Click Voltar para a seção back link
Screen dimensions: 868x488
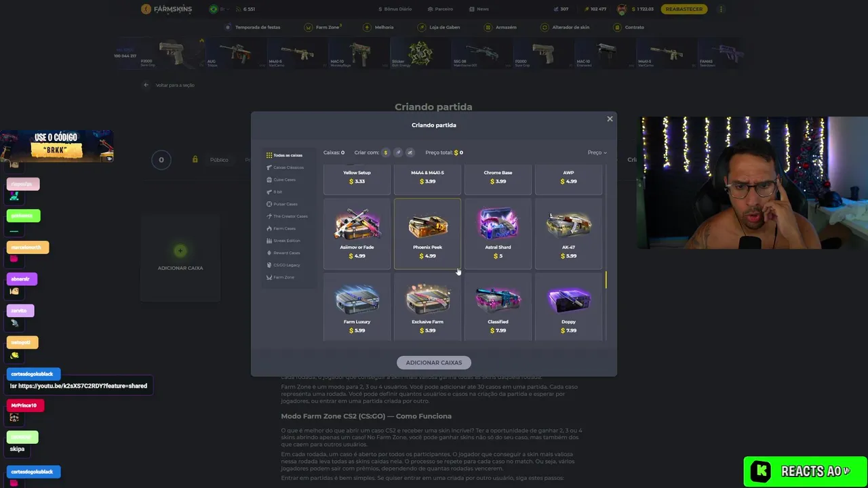[x=169, y=85]
